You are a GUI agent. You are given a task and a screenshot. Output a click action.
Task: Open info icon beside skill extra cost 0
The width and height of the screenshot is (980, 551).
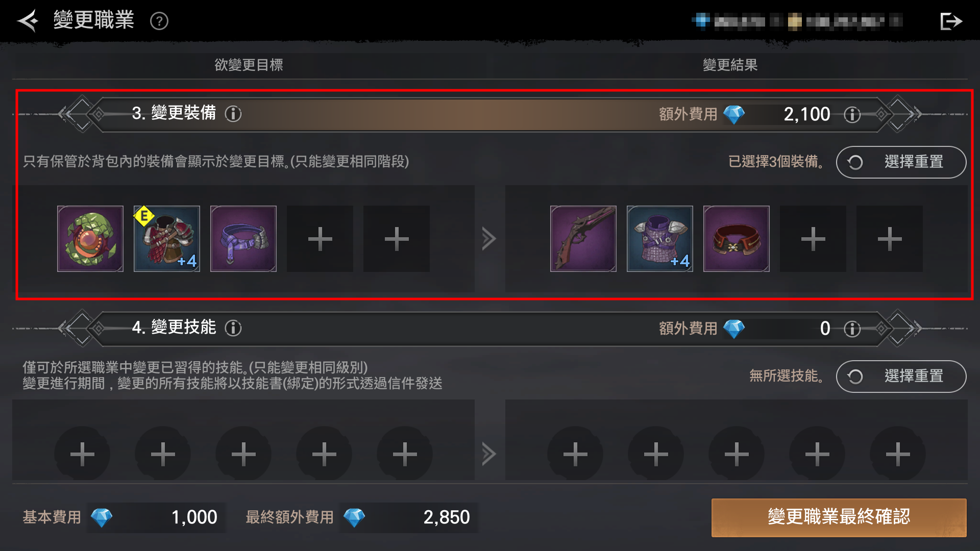click(852, 329)
